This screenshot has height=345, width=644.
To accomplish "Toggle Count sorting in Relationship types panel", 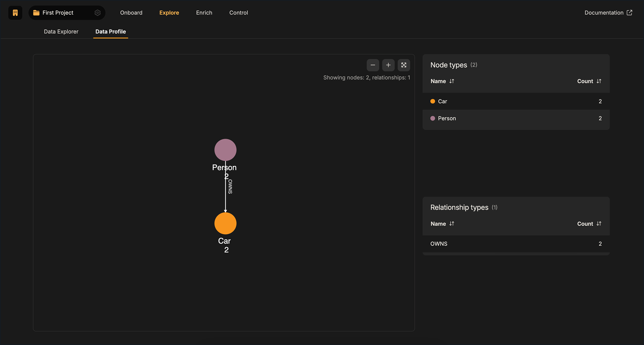I will pos(599,224).
